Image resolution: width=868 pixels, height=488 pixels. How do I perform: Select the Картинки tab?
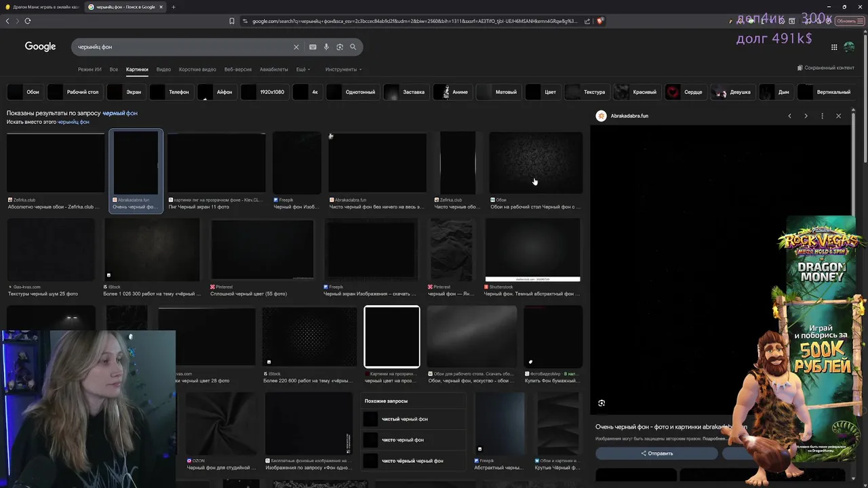tap(137, 69)
